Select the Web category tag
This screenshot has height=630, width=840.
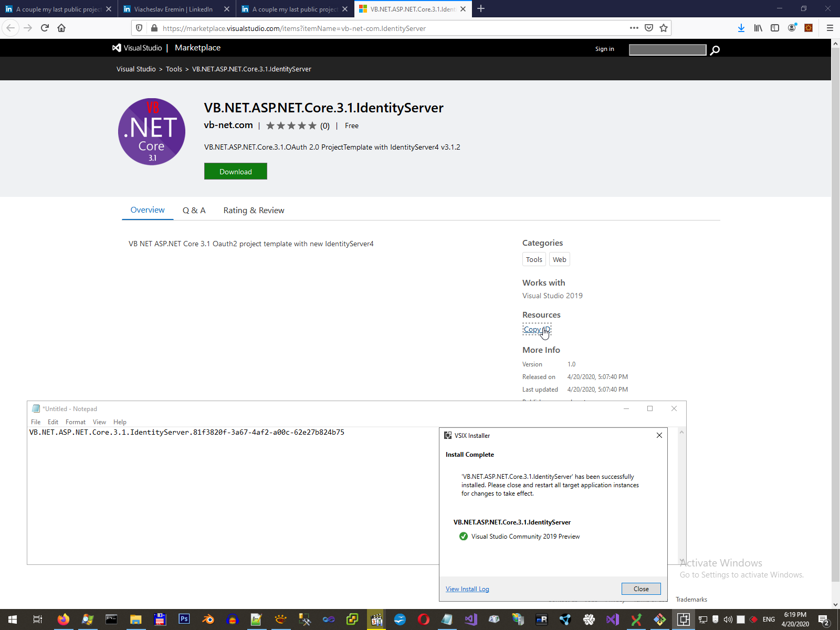pos(560,259)
